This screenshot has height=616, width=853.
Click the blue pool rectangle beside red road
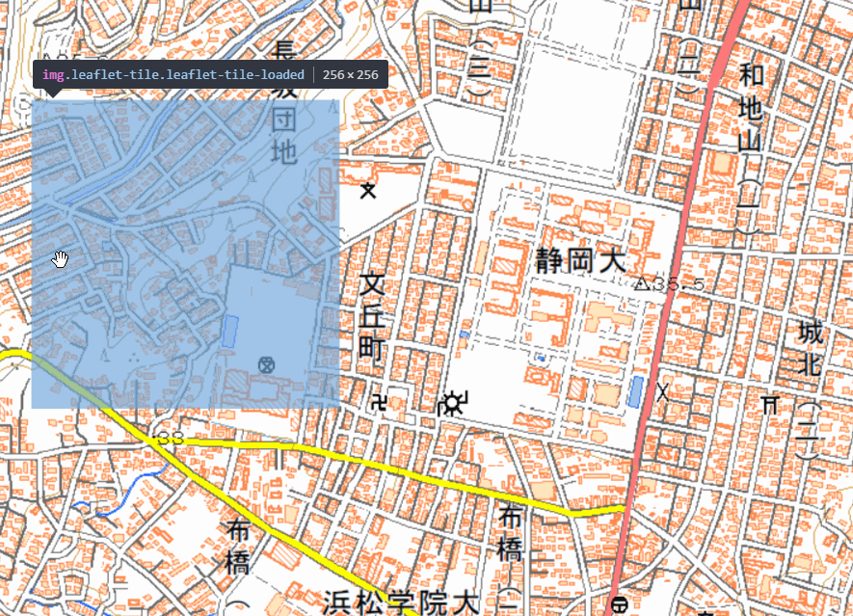pyautogui.click(x=635, y=391)
